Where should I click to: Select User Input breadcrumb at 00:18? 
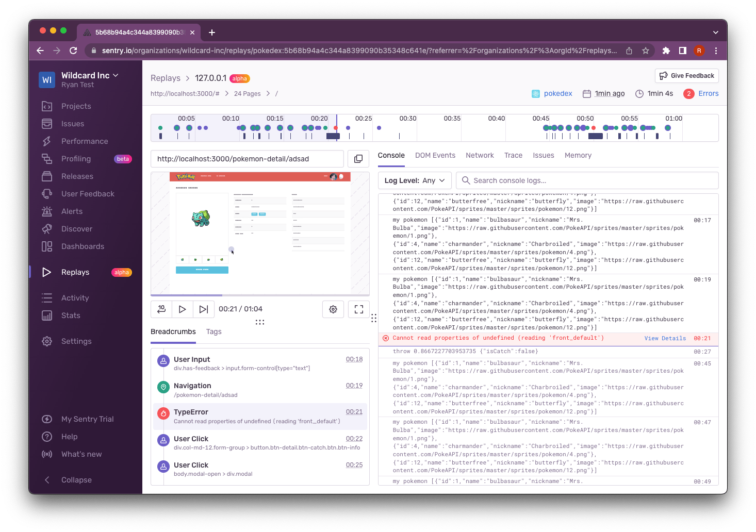[x=260, y=363]
